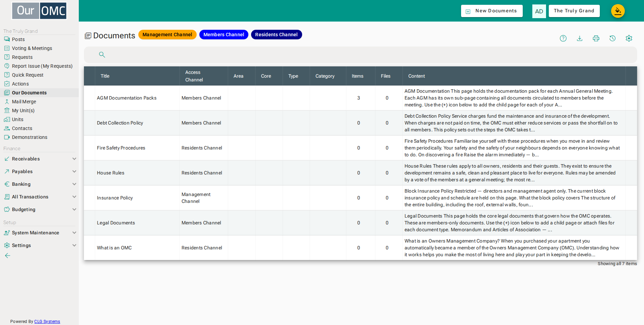The image size is (644, 325).
Task: Click the Banking euro icon
Action: click(7, 184)
